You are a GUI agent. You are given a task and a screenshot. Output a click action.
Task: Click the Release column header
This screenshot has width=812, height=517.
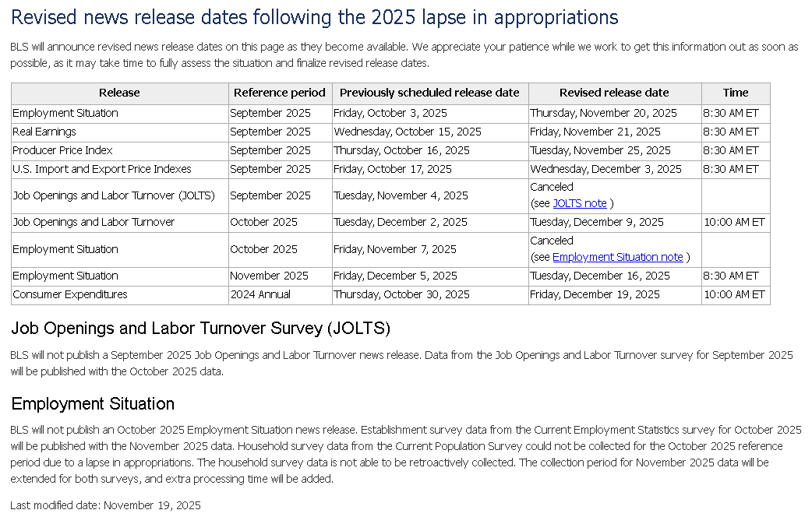(x=119, y=93)
